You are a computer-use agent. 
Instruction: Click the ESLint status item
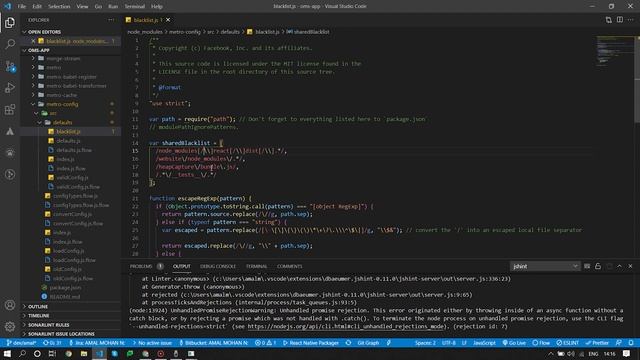point(567,343)
